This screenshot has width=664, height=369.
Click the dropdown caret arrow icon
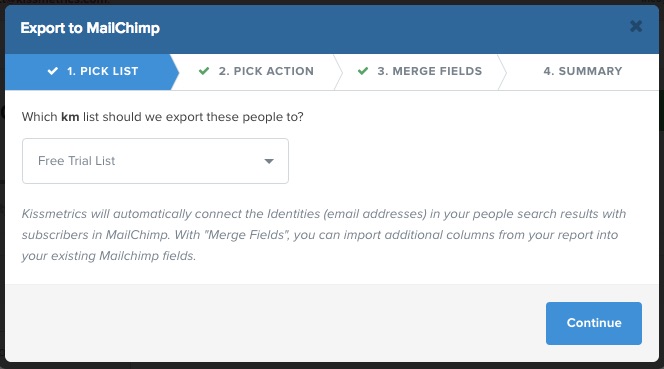click(x=269, y=161)
